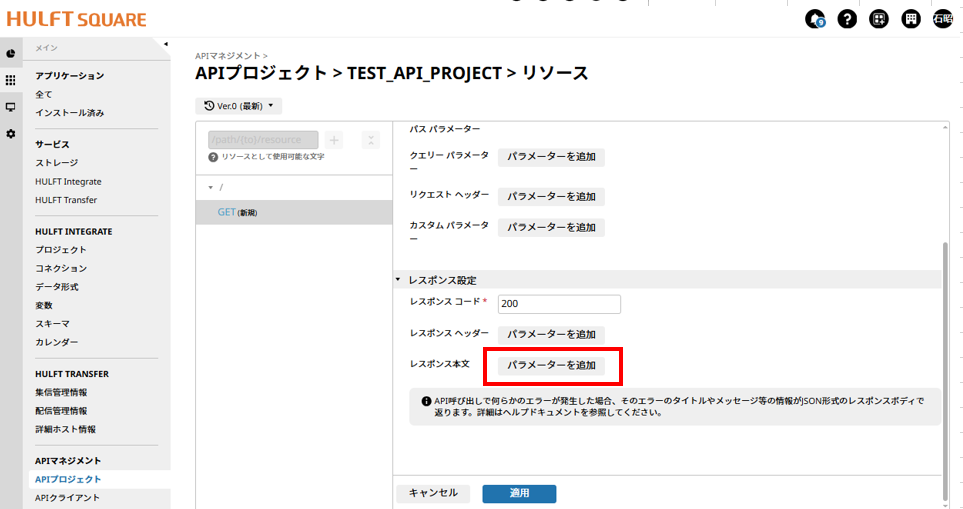Click the リソースとして使用可能な文字 hint text
This screenshot has height=509, width=963.
tap(273, 157)
